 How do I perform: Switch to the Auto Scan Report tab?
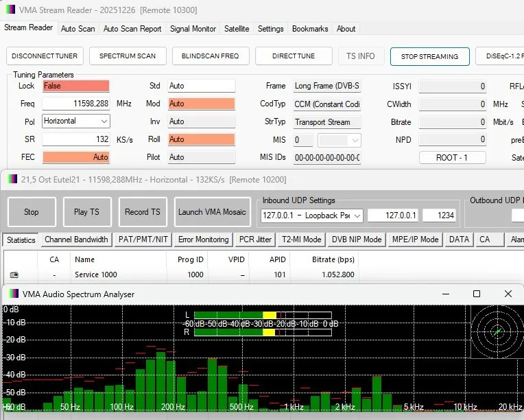pyautogui.click(x=132, y=29)
